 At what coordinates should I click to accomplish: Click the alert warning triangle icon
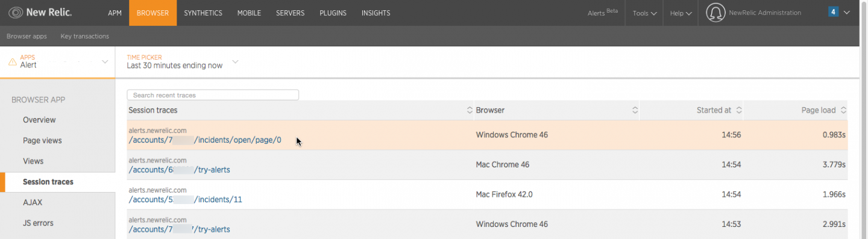click(x=12, y=61)
